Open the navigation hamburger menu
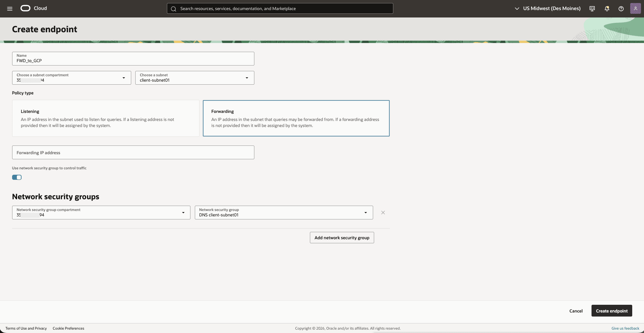Image resolution: width=644 pixels, height=333 pixels. point(9,8)
